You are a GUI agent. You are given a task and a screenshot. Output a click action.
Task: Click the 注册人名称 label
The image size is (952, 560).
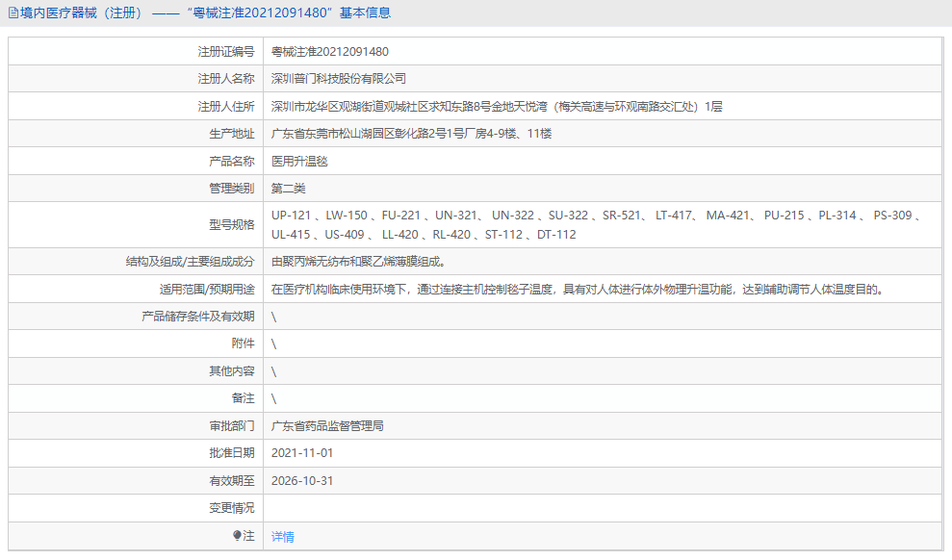[x=226, y=78]
